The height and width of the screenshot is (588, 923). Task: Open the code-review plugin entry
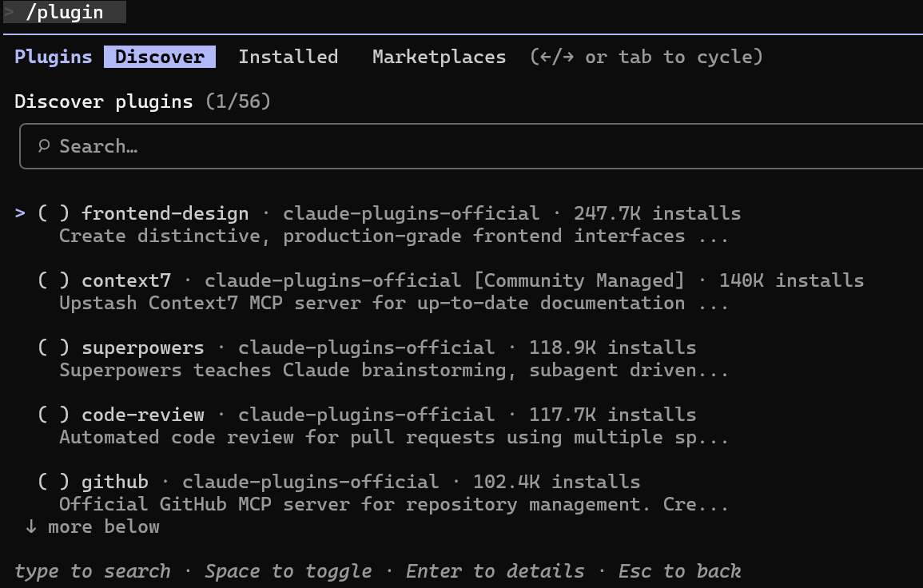point(143,415)
